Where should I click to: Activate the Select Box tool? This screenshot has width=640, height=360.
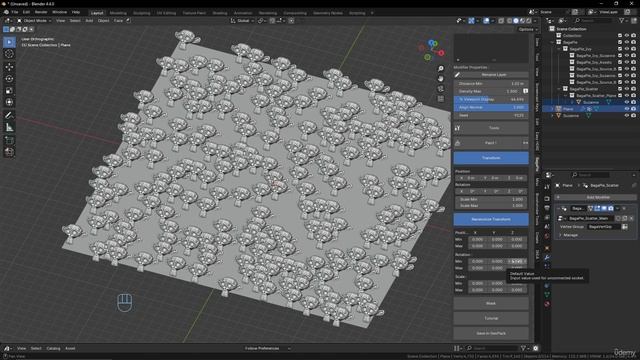coord(9,42)
